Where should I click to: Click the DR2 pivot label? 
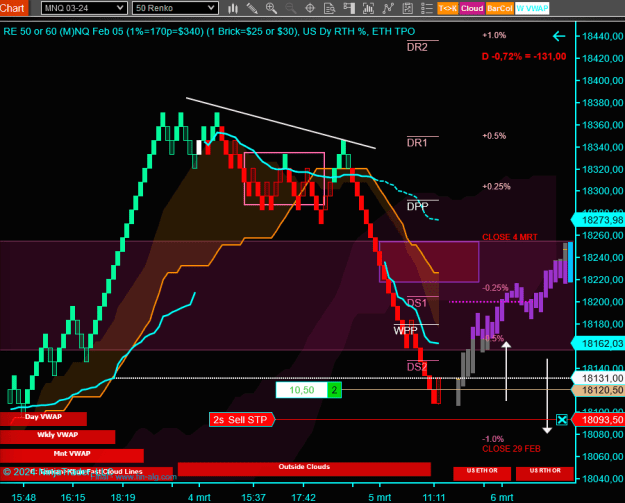[417, 47]
